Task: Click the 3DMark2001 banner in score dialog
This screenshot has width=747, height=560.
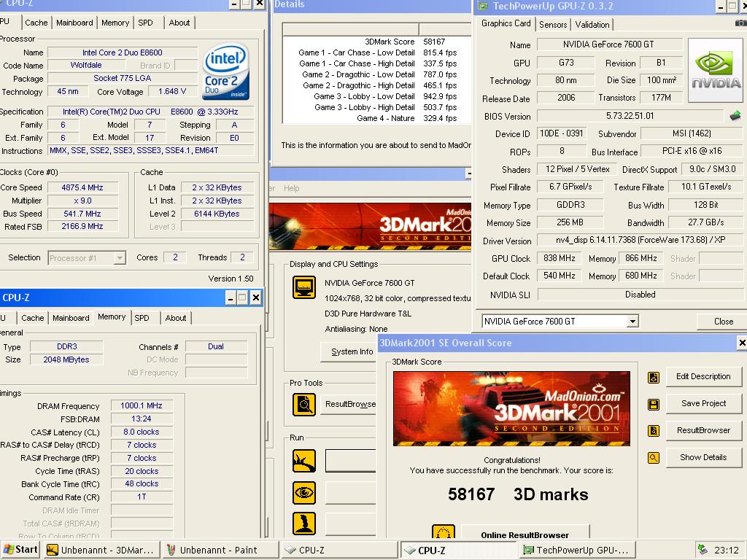Action: point(511,408)
